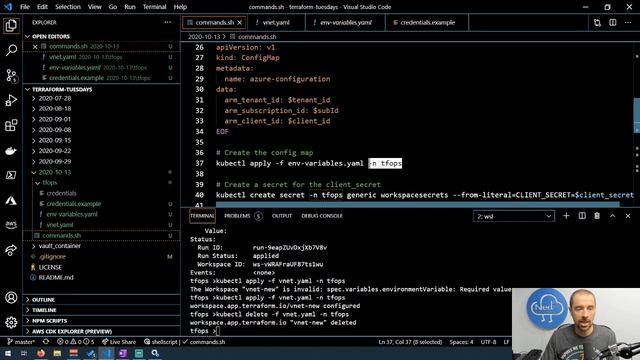Open the Search view in the activity bar
Image resolution: width=640 pixels, height=360 pixels.
point(11,51)
